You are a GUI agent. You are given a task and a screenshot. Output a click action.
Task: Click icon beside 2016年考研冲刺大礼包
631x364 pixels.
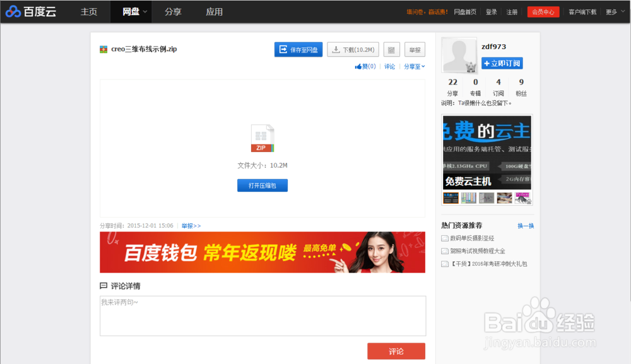445,264
